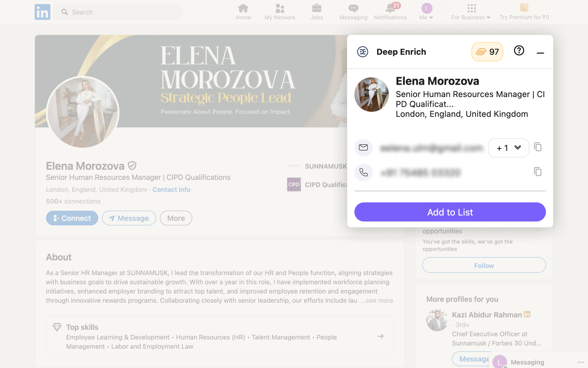Copy the enriched phone number
The width and height of the screenshot is (588, 368).
tap(538, 172)
